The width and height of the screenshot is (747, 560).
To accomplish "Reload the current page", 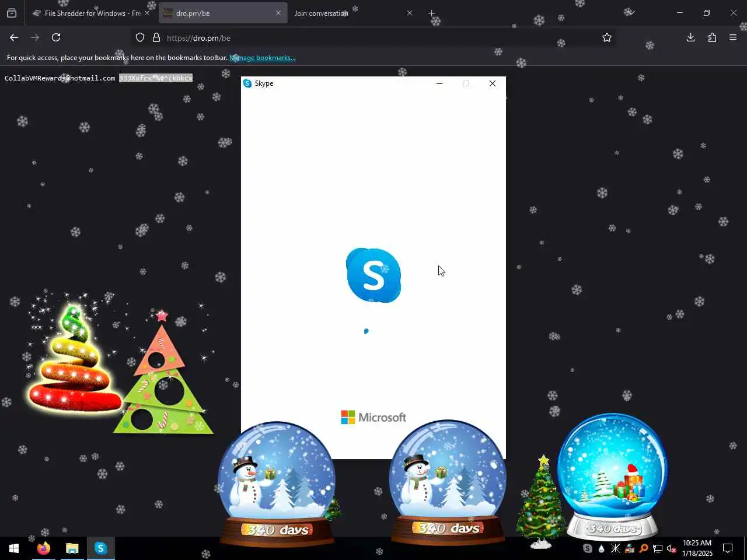I will coord(56,37).
